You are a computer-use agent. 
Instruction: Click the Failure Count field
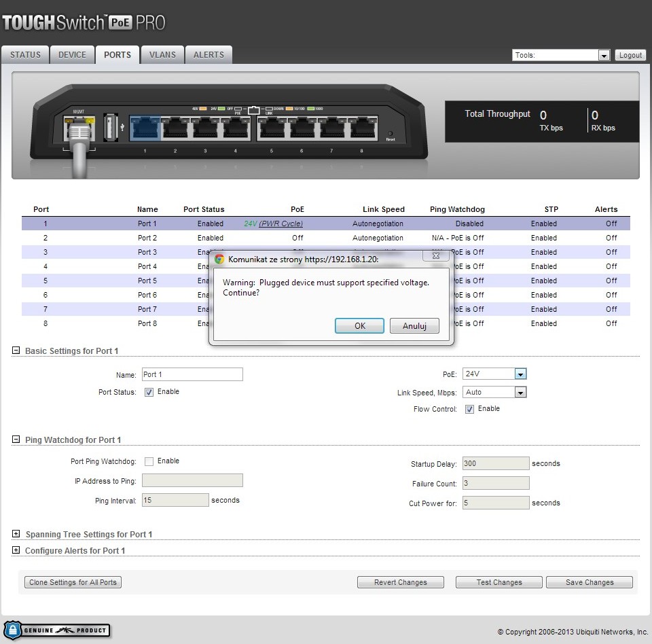click(496, 483)
